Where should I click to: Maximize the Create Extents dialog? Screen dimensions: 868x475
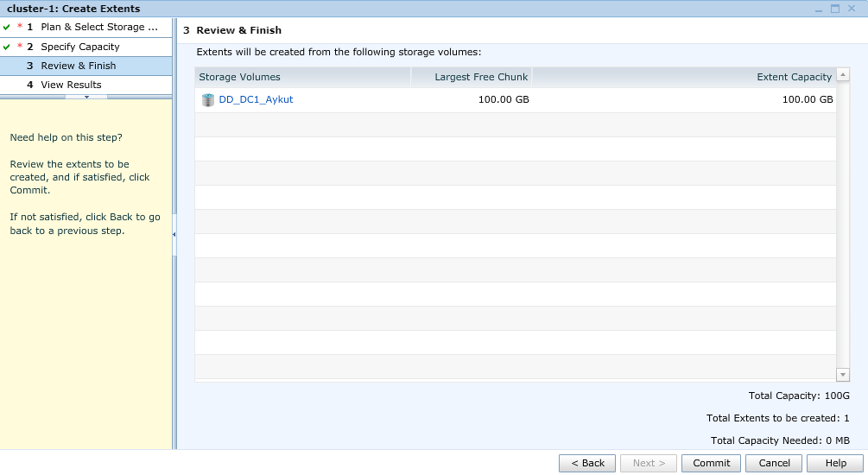tap(835, 9)
